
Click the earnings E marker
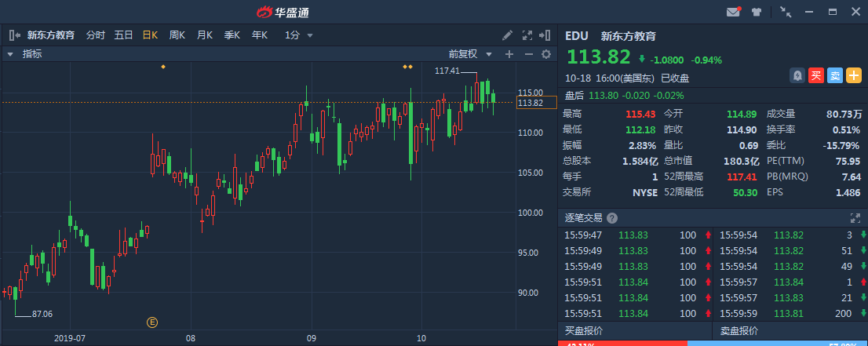[151, 322]
